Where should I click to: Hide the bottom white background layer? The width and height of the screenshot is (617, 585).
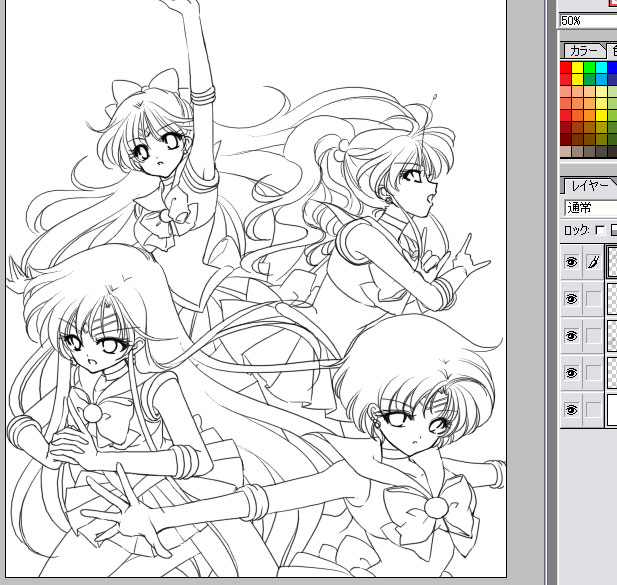571,410
